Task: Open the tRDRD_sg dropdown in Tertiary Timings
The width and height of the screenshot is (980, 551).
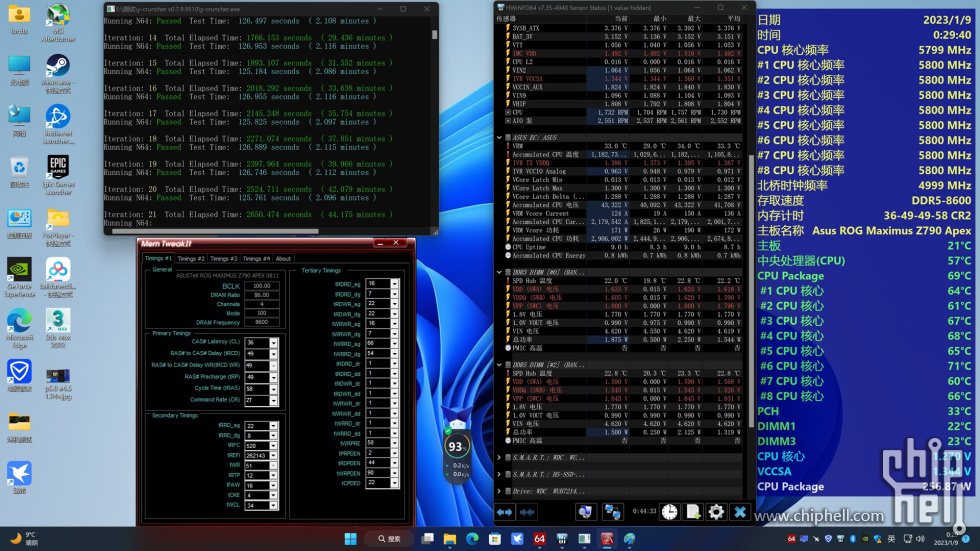Action: click(394, 284)
